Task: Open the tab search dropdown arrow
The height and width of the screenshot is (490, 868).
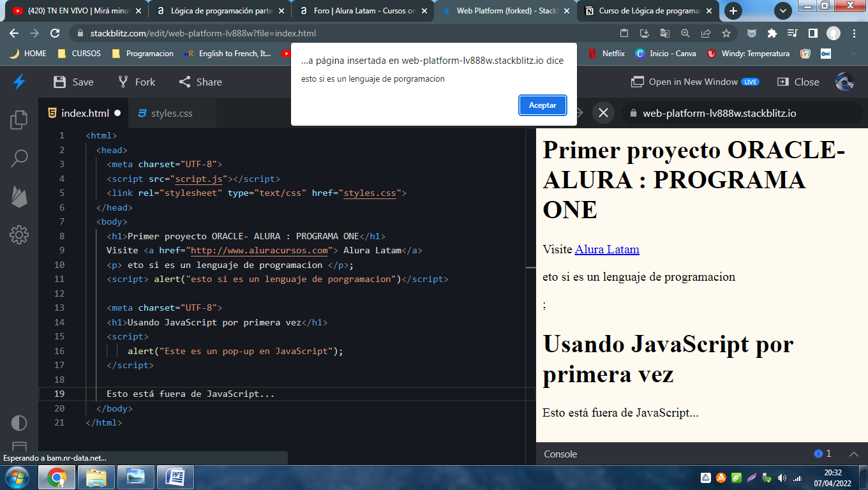Action: pos(783,11)
